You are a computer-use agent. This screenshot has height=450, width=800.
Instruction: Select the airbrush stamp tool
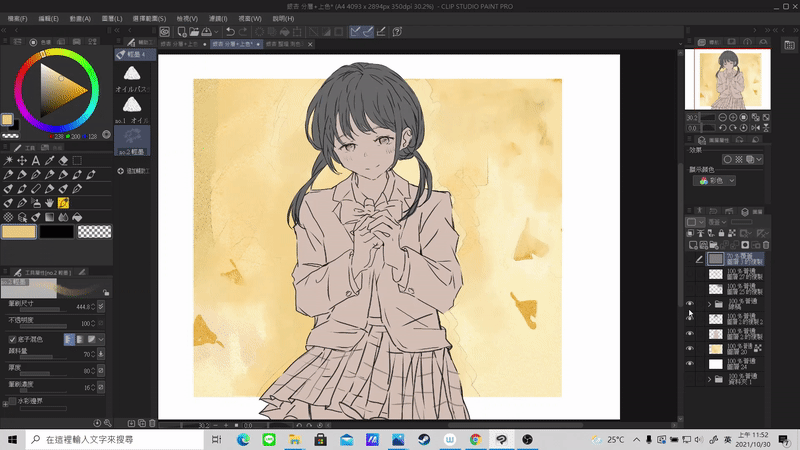point(36,203)
